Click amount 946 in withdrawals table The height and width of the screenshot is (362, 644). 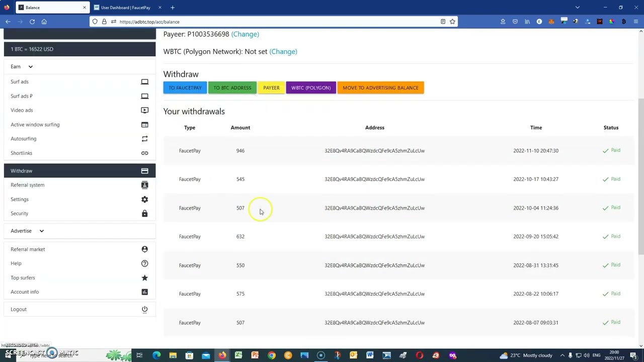click(x=240, y=151)
